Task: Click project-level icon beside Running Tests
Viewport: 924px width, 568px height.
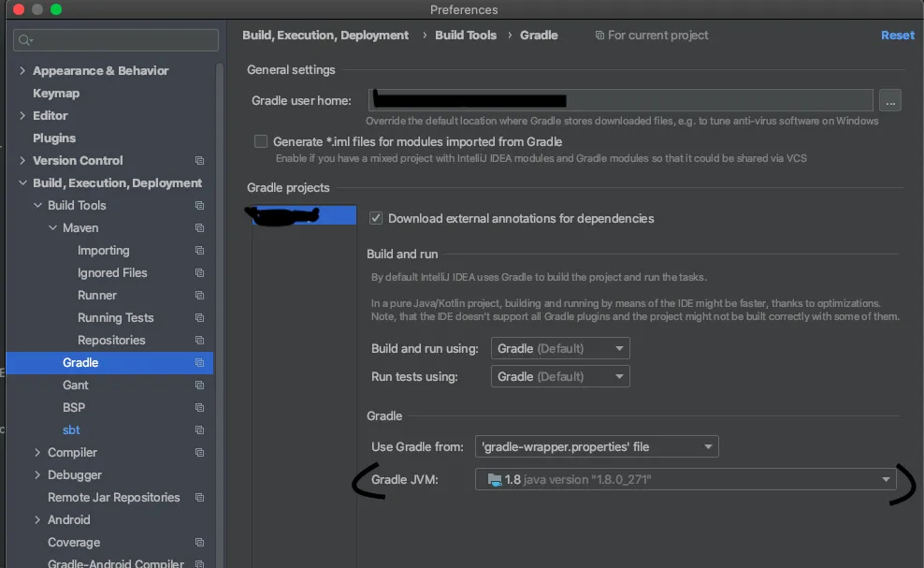Action: pos(200,317)
